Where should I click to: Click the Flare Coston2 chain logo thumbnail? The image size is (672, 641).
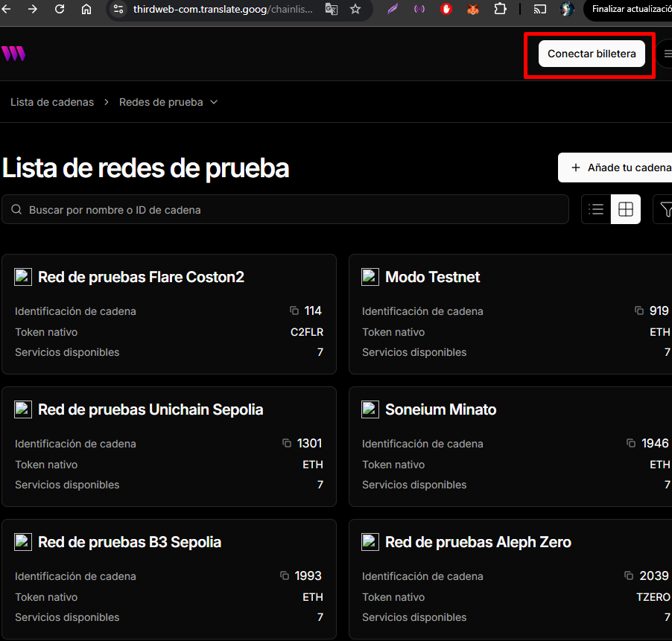coord(23,277)
